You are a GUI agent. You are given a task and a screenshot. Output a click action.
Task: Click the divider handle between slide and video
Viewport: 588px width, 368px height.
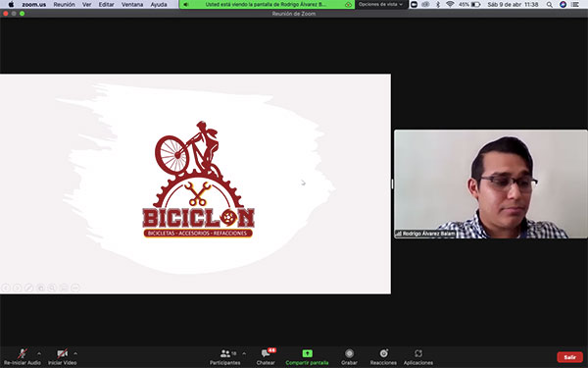tap(392, 184)
